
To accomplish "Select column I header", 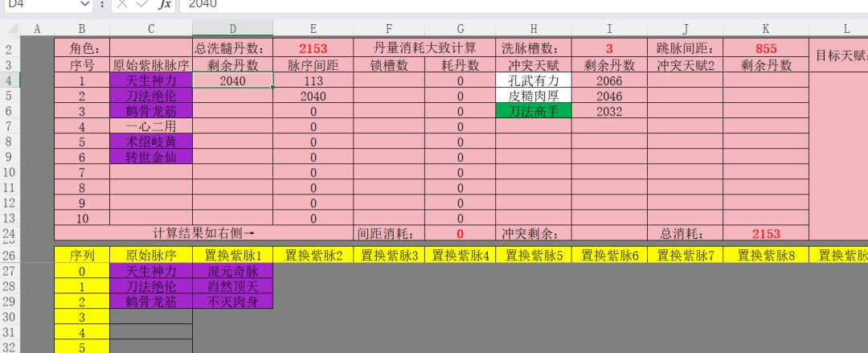I will pyautogui.click(x=609, y=28).
